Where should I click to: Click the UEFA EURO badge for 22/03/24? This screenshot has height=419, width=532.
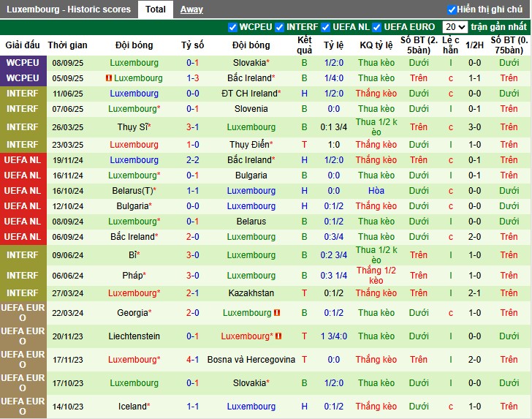22,313
